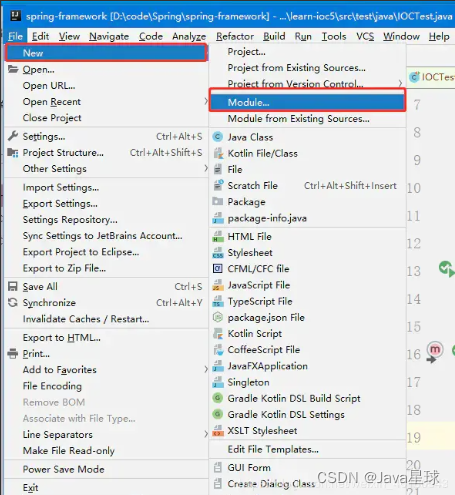The image size is (455, 495).
Task: Click line number 10 in the gutter
Action: 414,188
